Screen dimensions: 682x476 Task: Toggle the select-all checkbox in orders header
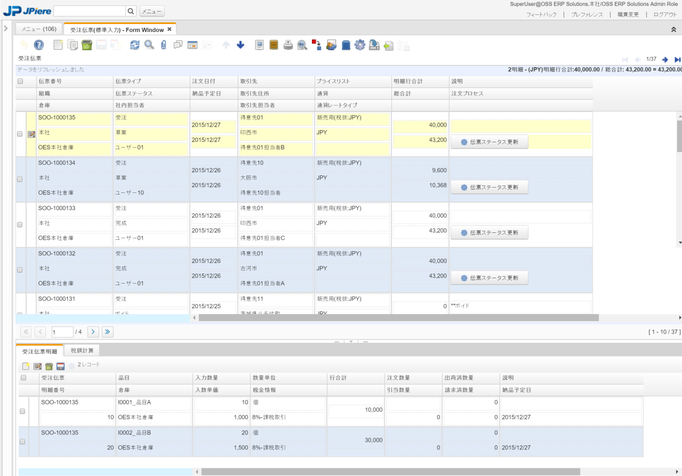click(x=20, y=81)
